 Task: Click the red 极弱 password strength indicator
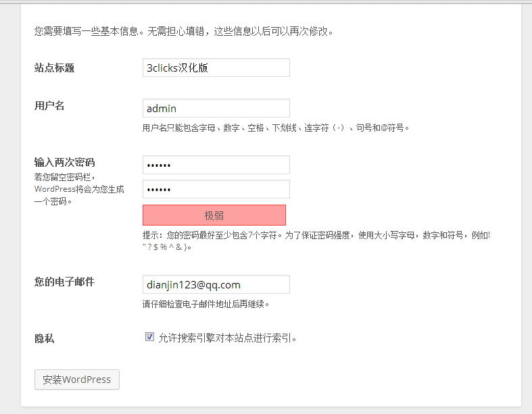[214, 215]
